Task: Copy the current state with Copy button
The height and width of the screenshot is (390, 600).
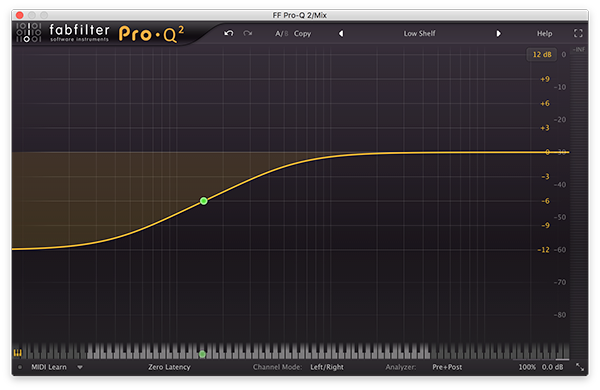Action: point(302,34)
